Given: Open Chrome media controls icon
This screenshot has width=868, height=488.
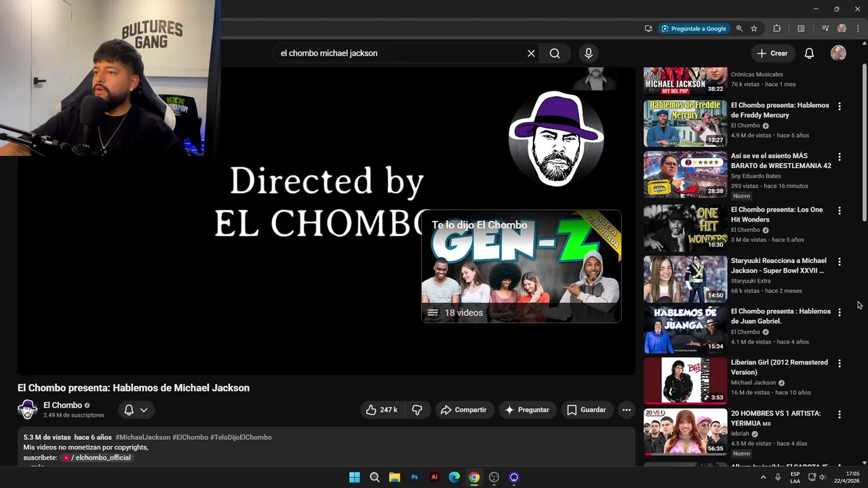Looking at the screenshot, I should click(x=825, y=28).
